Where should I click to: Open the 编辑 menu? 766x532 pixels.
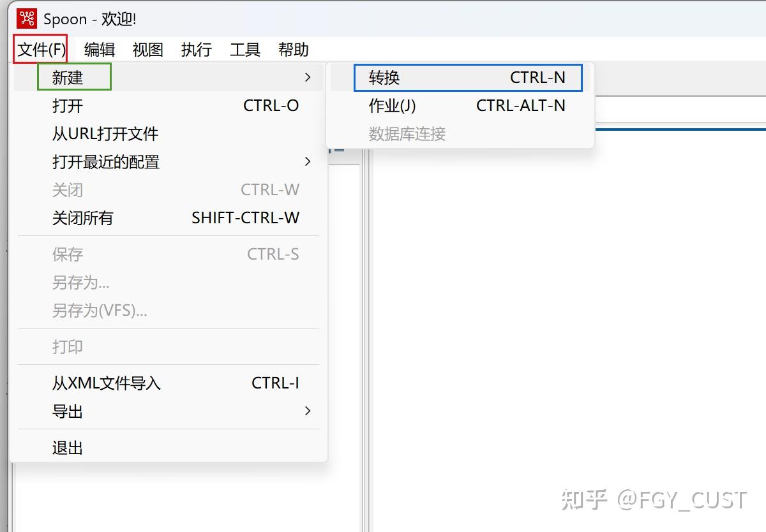pyautogui.click(x=100, y=49)
